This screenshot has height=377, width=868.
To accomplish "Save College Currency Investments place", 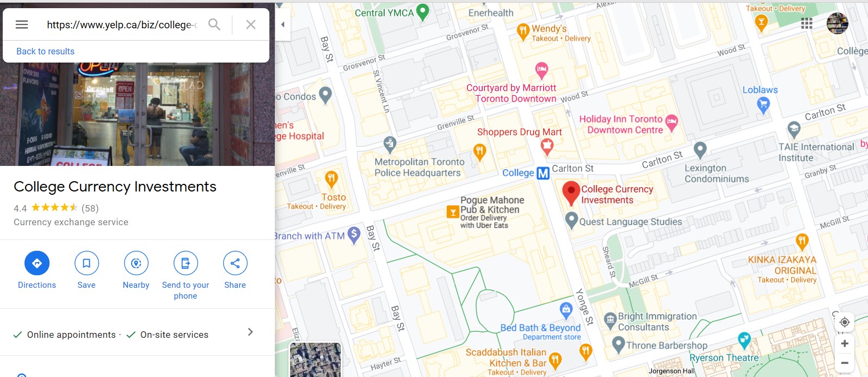I will (x=87, y=270).
